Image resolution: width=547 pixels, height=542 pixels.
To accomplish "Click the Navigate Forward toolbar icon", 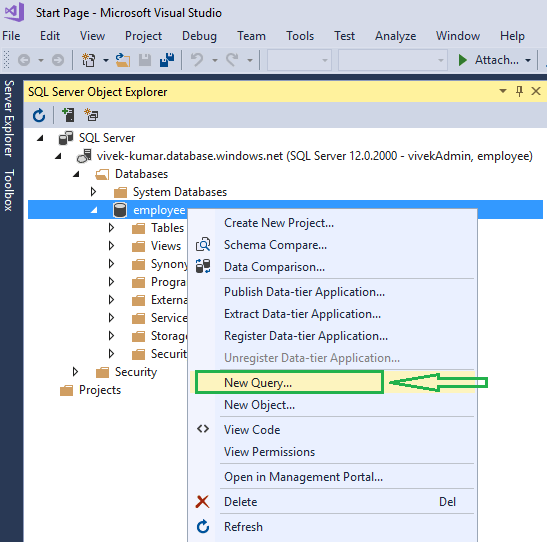I will point(58,60).
